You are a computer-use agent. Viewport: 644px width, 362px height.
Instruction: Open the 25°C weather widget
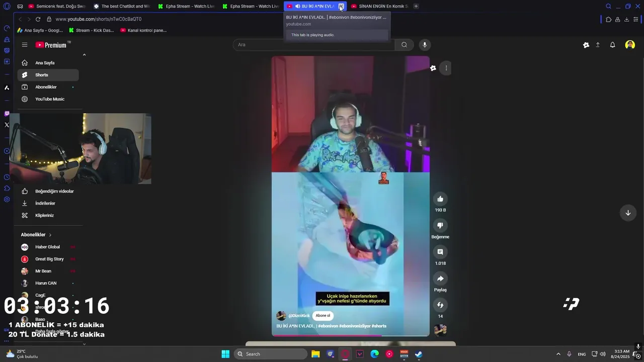(x=22, y=354)
